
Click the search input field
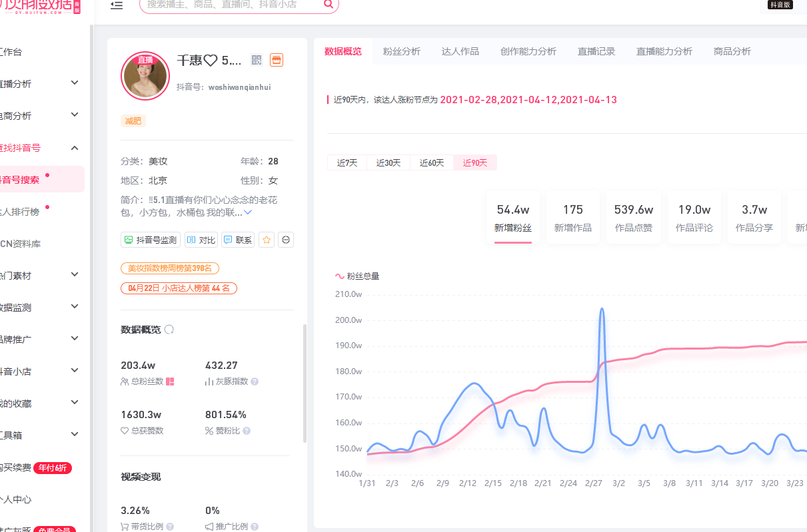[230, 4]
